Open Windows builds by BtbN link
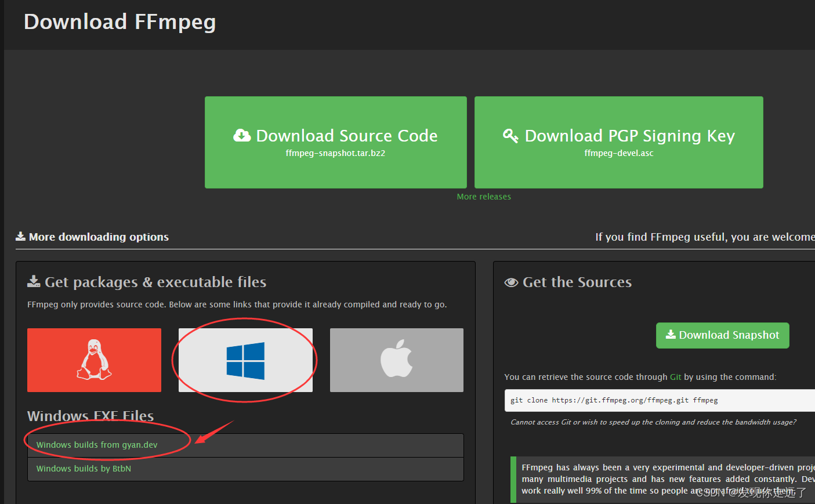This screenshot has height=504, width=815. click(x=84, y=469)
